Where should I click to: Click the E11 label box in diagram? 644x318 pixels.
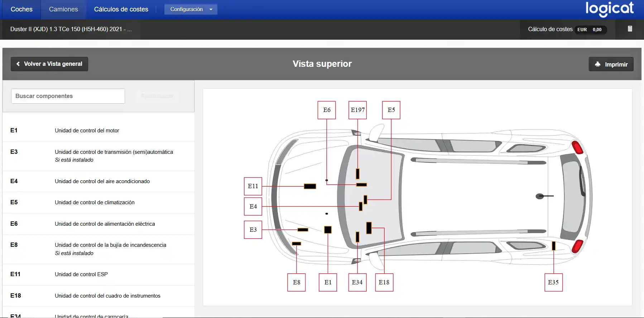click(x=253, y=186)
